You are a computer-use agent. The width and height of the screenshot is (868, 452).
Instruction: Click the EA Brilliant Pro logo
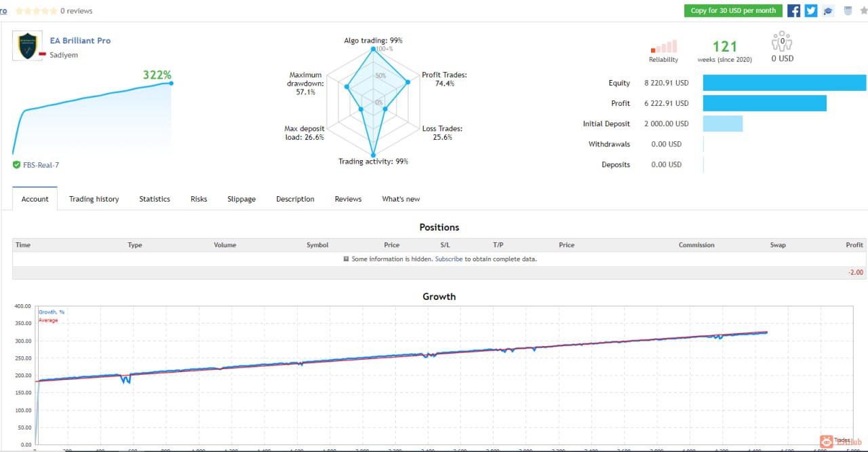[x=27, y=45]
